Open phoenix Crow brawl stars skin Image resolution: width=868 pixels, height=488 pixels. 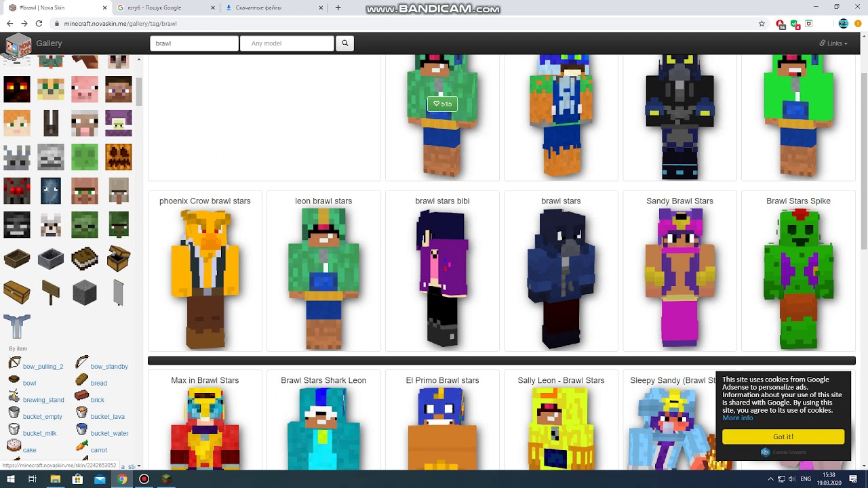tap(205, 271)
